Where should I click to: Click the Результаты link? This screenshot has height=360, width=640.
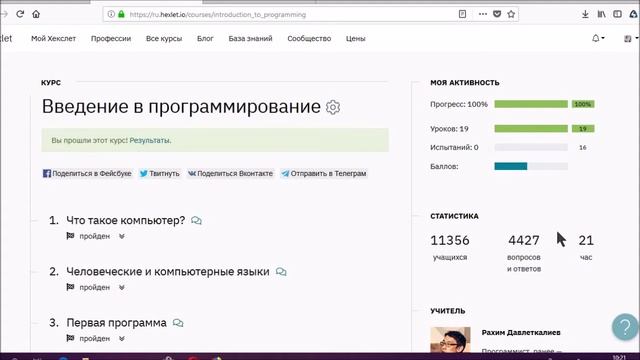click(x=150, y=140)
